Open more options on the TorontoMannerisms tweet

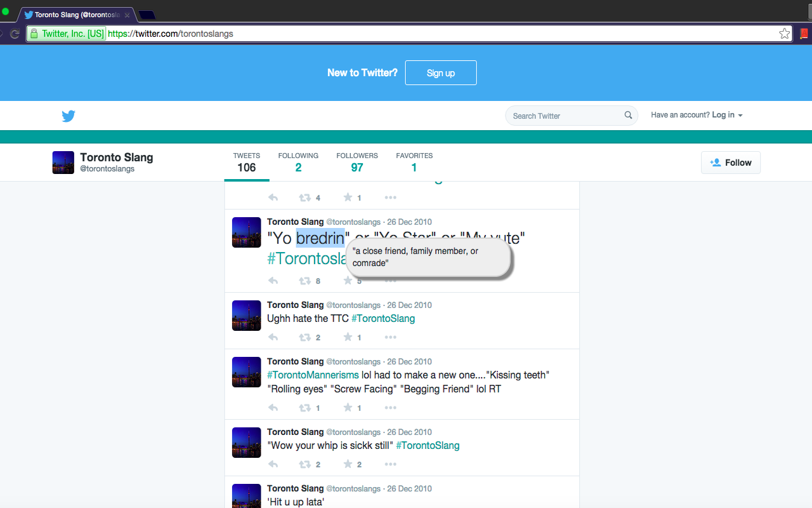[390, 408]
